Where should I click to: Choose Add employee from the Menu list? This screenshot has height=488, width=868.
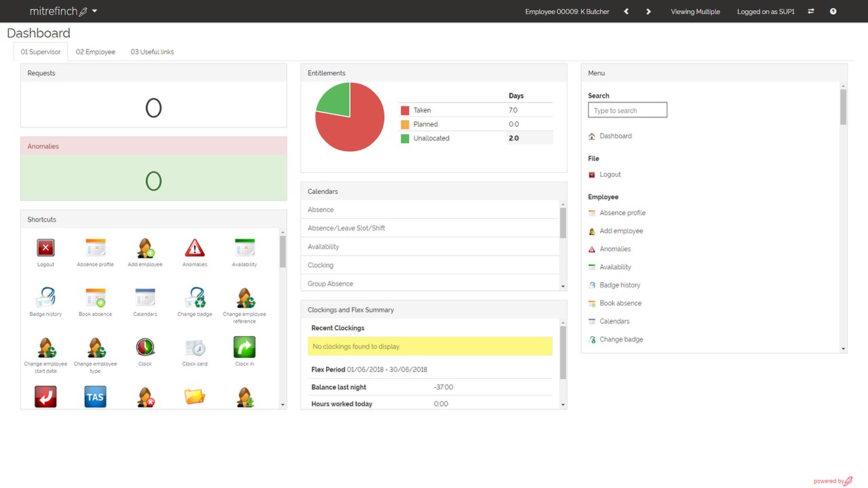(620, 231)
